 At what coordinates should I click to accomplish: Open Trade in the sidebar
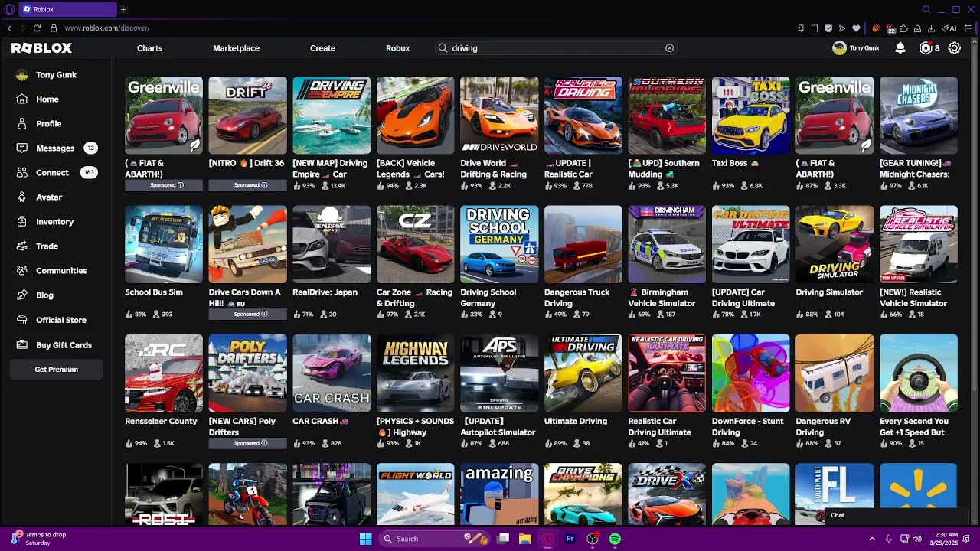coord(47,246)
